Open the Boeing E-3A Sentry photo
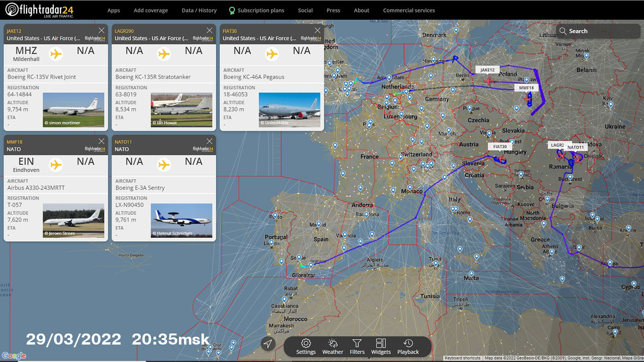644x362 pixels. tap(181, 221)
